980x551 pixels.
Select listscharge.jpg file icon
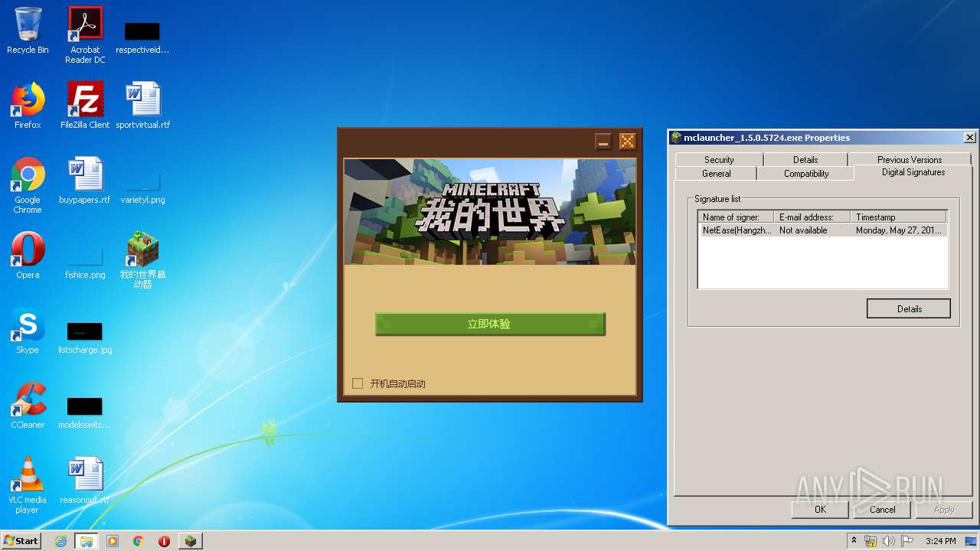[x=85, y=337]
